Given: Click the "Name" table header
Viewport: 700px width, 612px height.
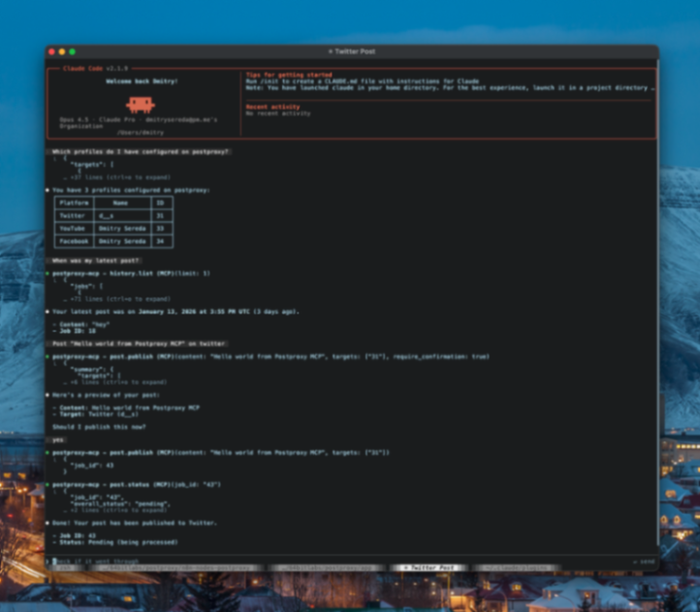Looking at the screenshot, I should tap(120, 203).
